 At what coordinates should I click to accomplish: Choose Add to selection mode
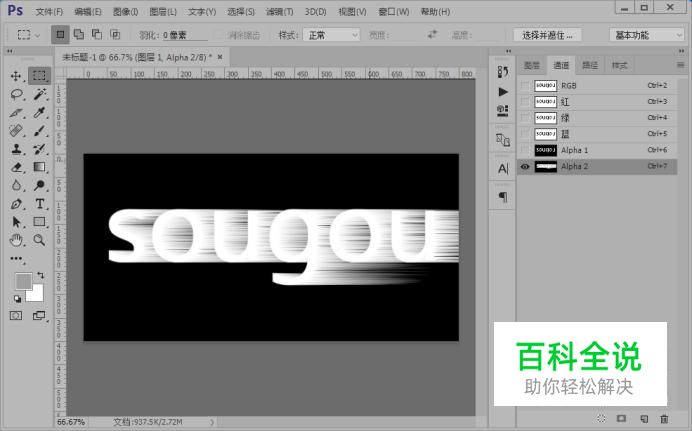pos(79,34)
